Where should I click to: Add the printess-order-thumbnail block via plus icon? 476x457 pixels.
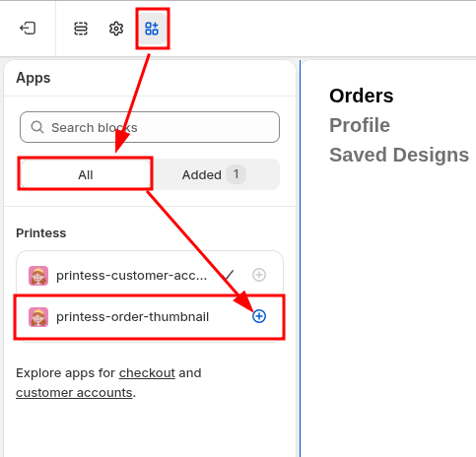tap(259, 316)
